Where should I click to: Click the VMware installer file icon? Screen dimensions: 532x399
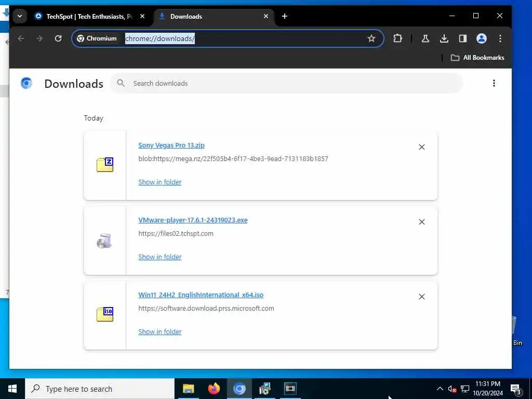click(x=104, y=241)
